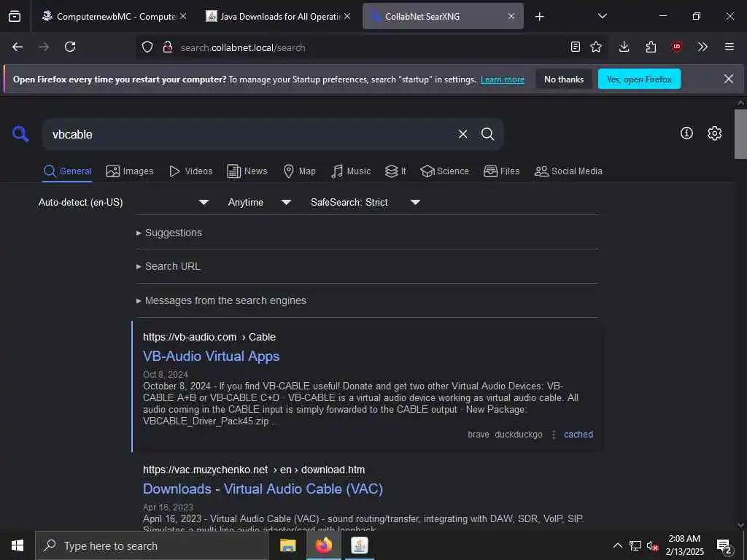Image resolution: width=747 pixels, height=560 pixels.
Task: Toggle reader view icon
Action: [575, 47]
